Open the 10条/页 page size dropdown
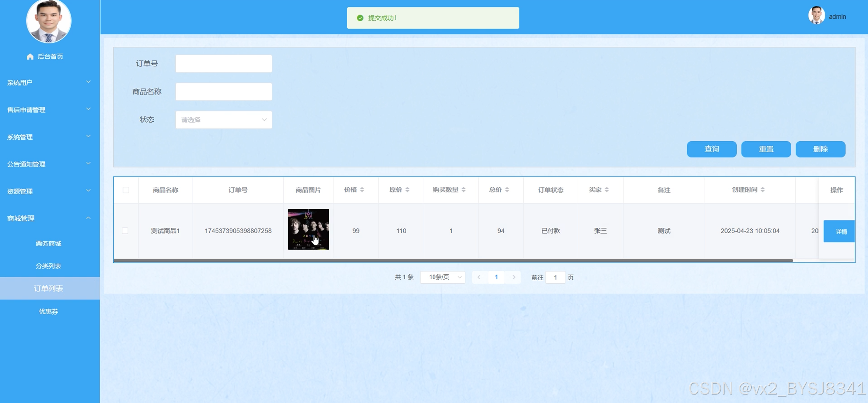868x403 pixels. (442, 277)
